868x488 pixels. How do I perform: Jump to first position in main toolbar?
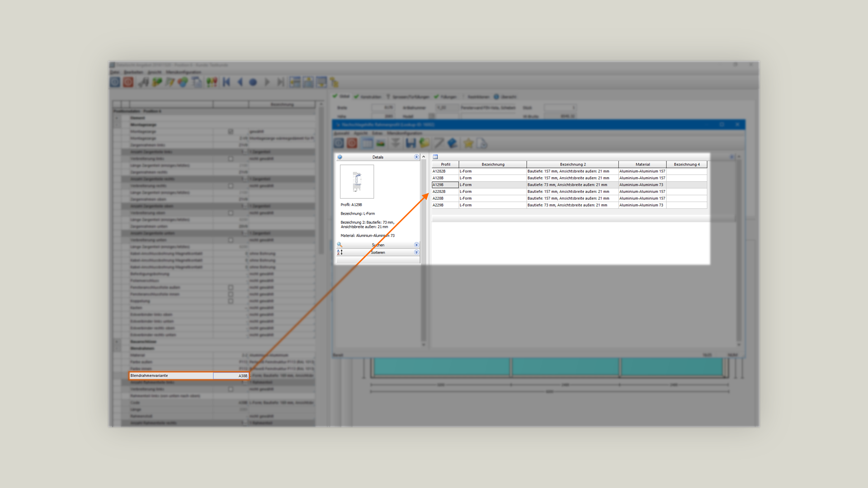click(226, 82)
